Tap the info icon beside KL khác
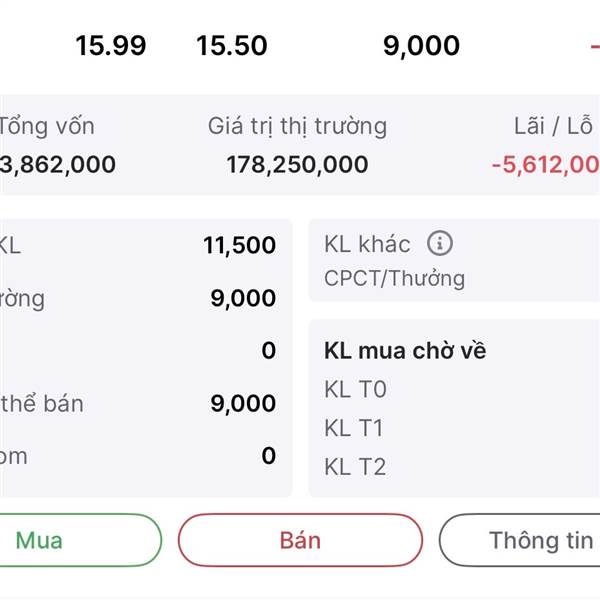This screenshot has width=600, height=600. click(440, 243)
